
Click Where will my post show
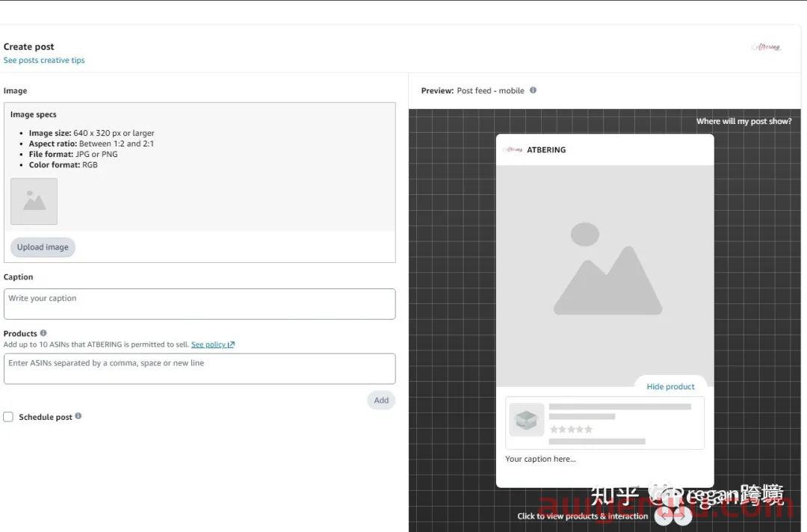tap(743, 122)
